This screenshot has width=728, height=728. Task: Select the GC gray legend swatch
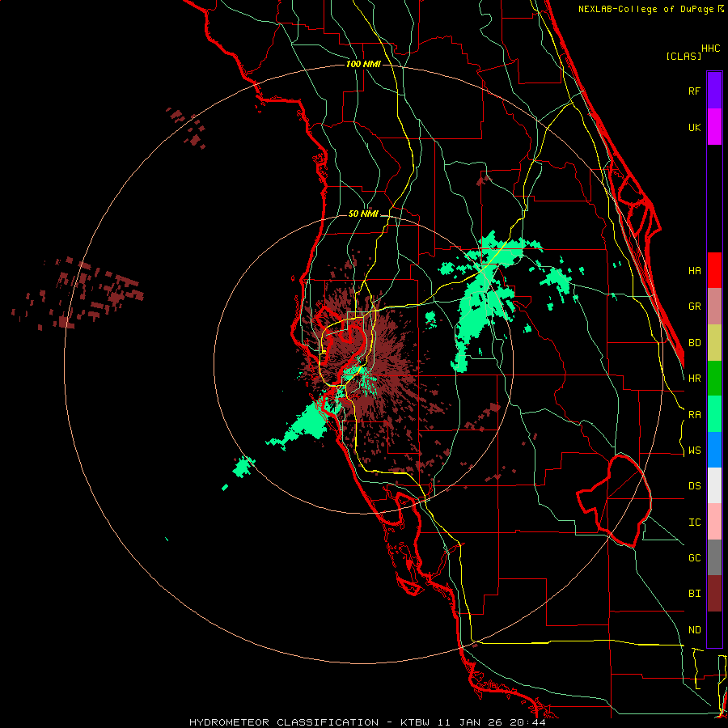coord(714,557)
